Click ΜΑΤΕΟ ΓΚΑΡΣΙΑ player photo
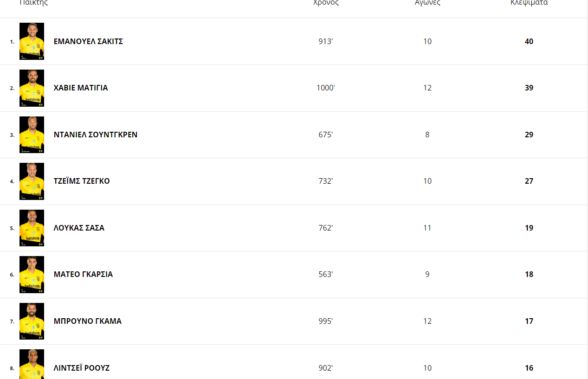588x379 pixels. (x=32, y=275)
